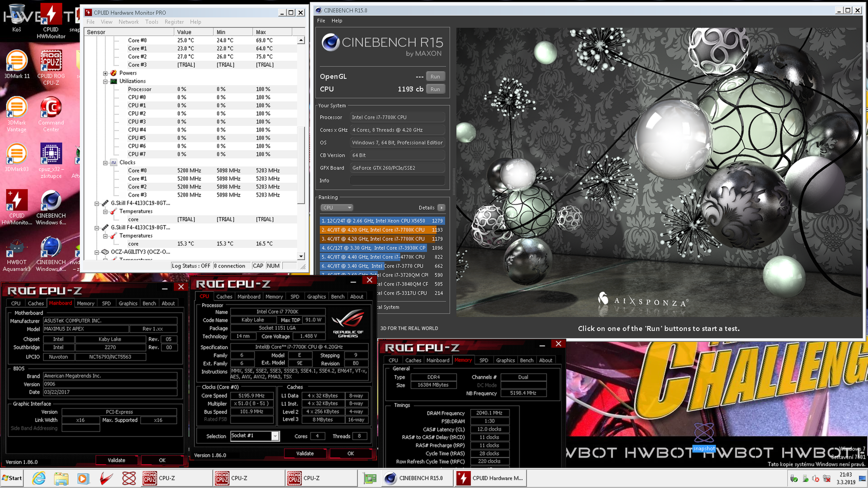
Task: Open CPUID HWMonitor desktop shortcut at top
Action: click(51, 21)
